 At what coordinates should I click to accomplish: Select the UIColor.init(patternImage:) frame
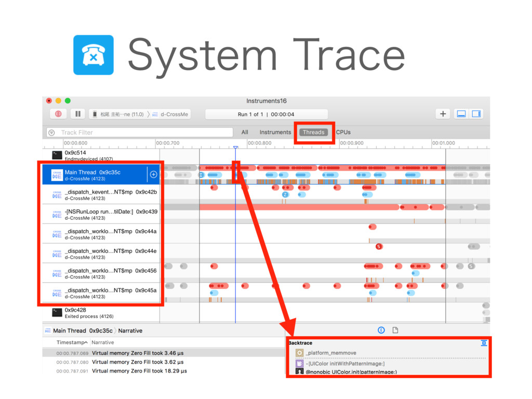pos(351,372)
